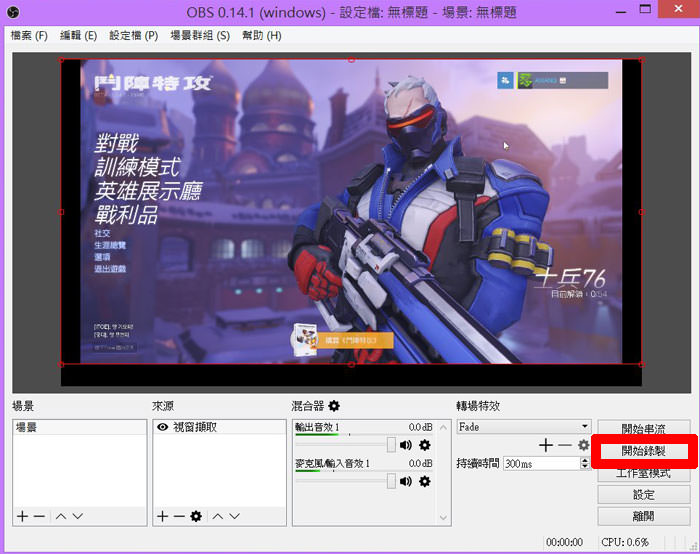This screenshot has height=554, width=700.
Task: Click the game preview canvas
Action: click(x=351, y=222)
